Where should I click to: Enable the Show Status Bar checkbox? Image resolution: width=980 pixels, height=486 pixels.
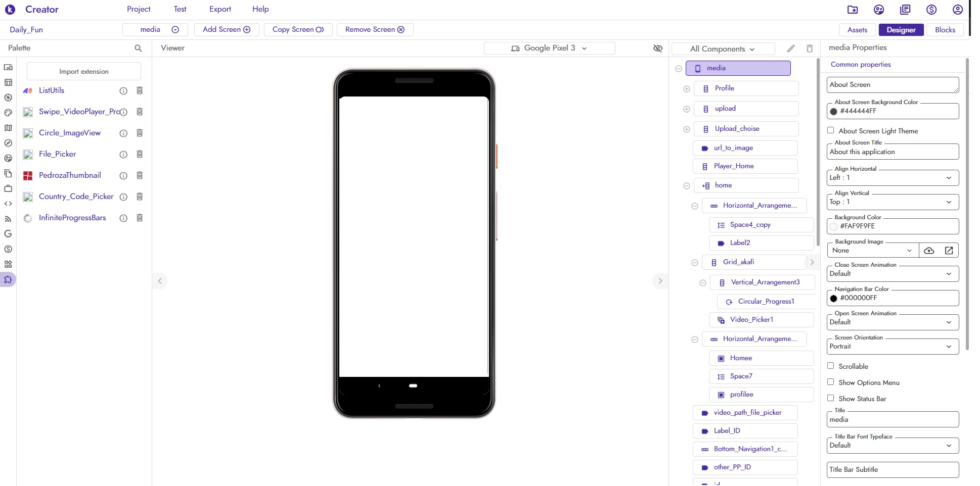point(830,398)
